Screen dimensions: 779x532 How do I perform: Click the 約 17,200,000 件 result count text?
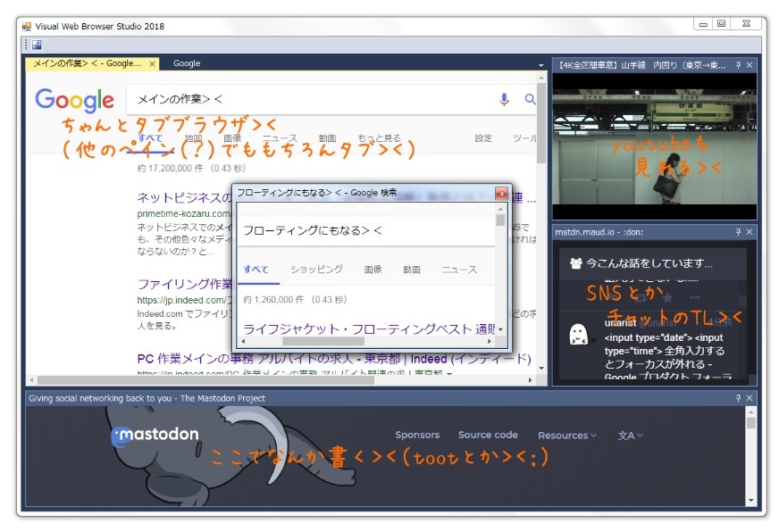(x=170, y=168)
